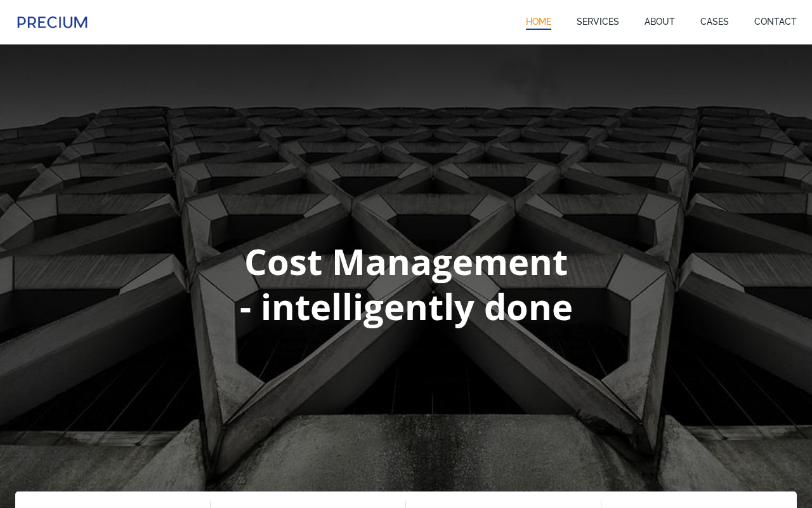The image size is (812, 508).
Task: Click the word 'done' in the hero title
Action: coord(528,307)
